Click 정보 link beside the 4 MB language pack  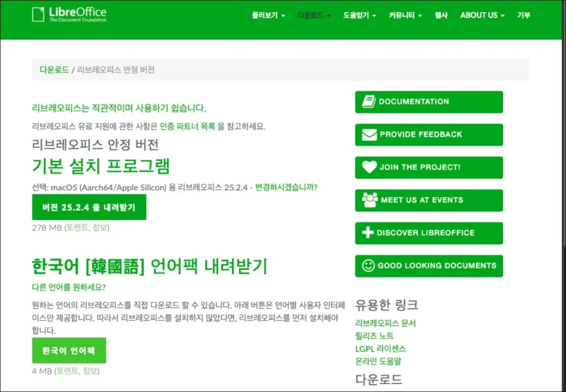(90, 370)
